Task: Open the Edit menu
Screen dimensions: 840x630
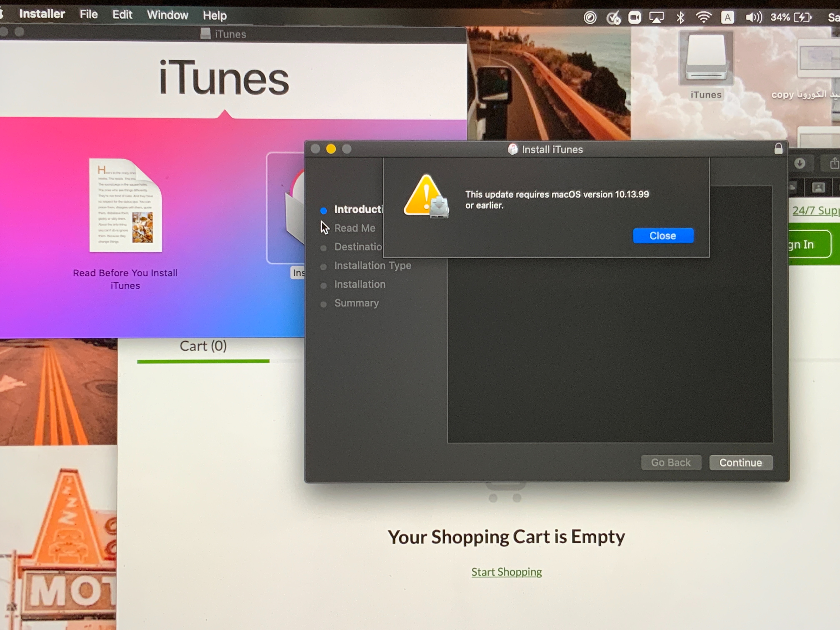Action: coord(122,14)
